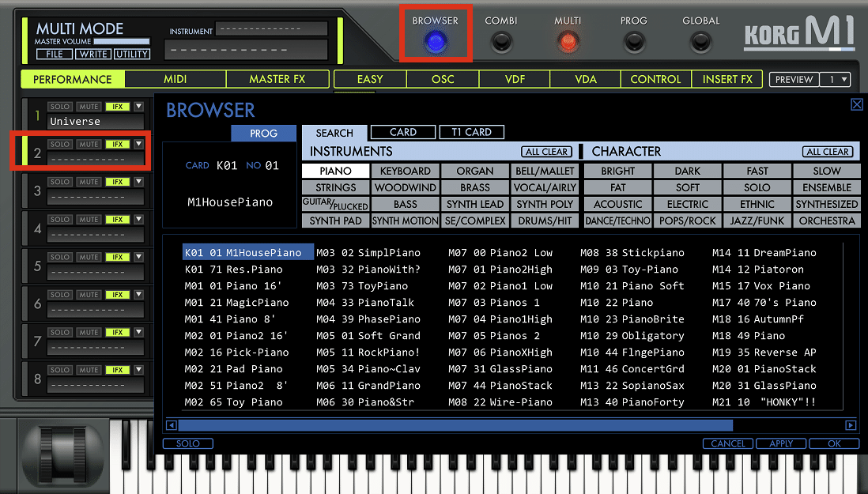Adjust the MASTER VOLUME slider
This screenshot has width=868, height=494.
coord(122,41)
